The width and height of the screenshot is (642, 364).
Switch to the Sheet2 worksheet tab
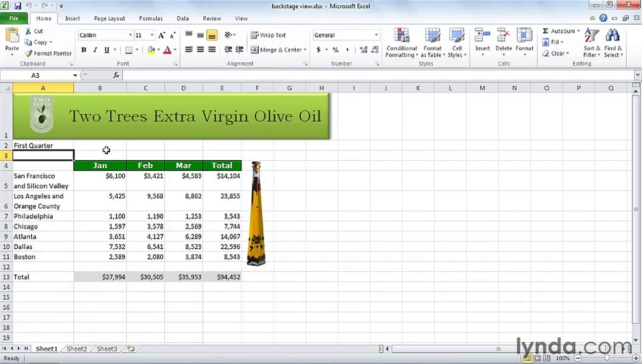click(77, 349)
